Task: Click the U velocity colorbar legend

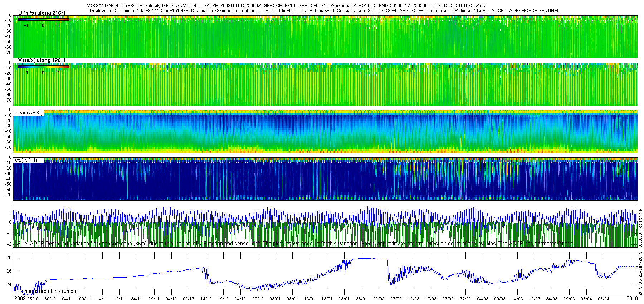Action: click(x=43, y=19)
